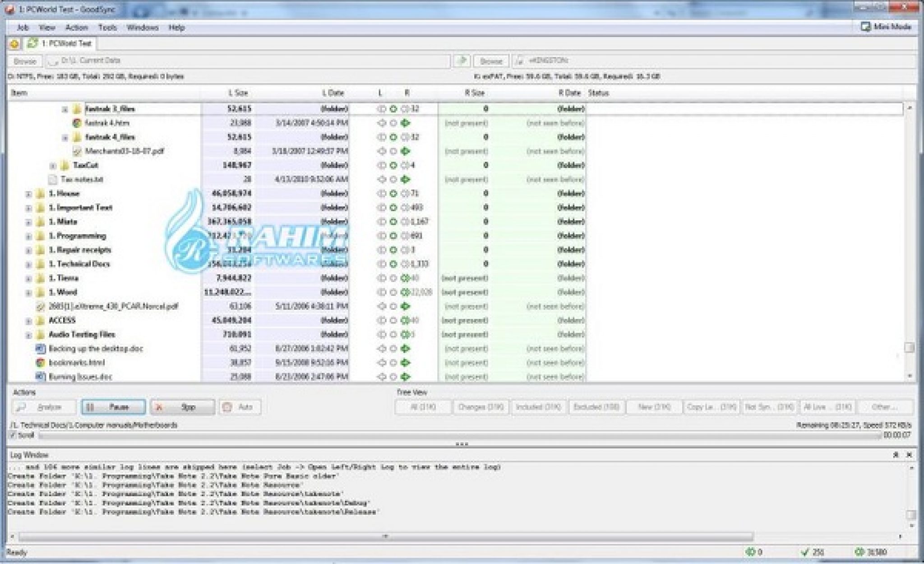Click the sync direction arrow between folder paths
Image resolution: width=924 pixels, height=564 pixels.
(x=462, y=61)
